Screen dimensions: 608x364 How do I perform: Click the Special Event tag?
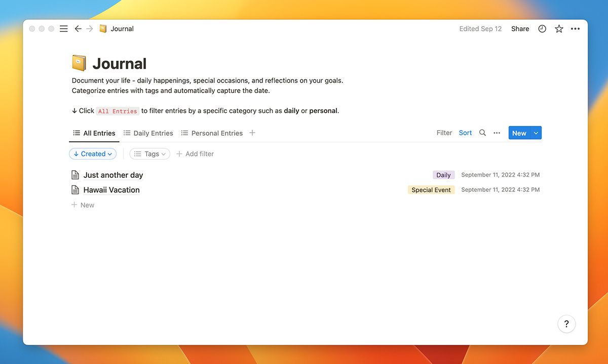tap(431, 190)
